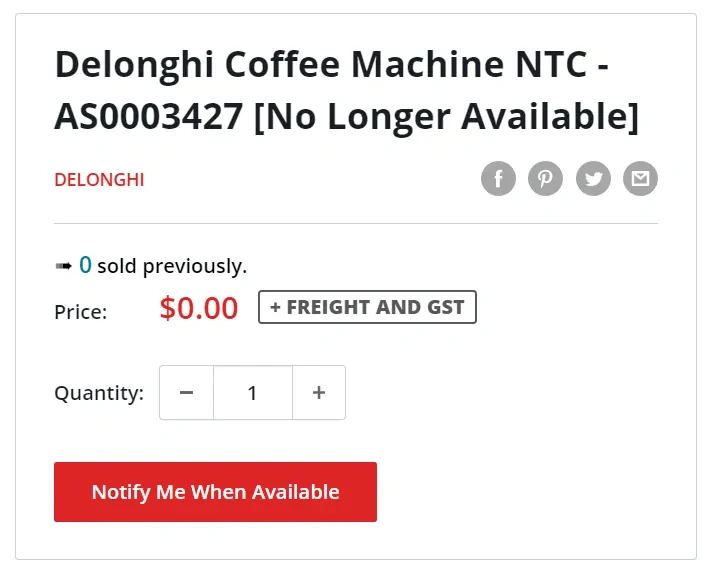Share product on Facebook
The height and width of the screenshot is (577, 717).
point(498,180)
